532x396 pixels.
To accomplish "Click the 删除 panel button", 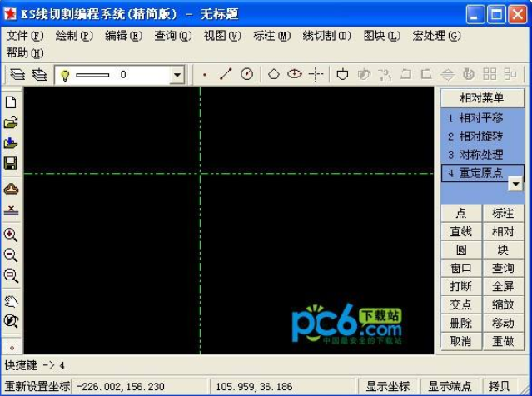I will coord(461,323).
